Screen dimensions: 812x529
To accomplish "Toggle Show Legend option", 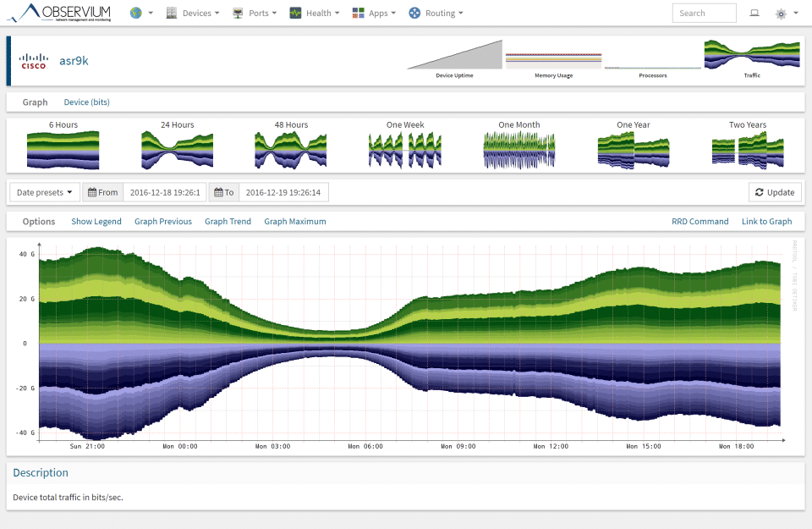I will 96,221.
